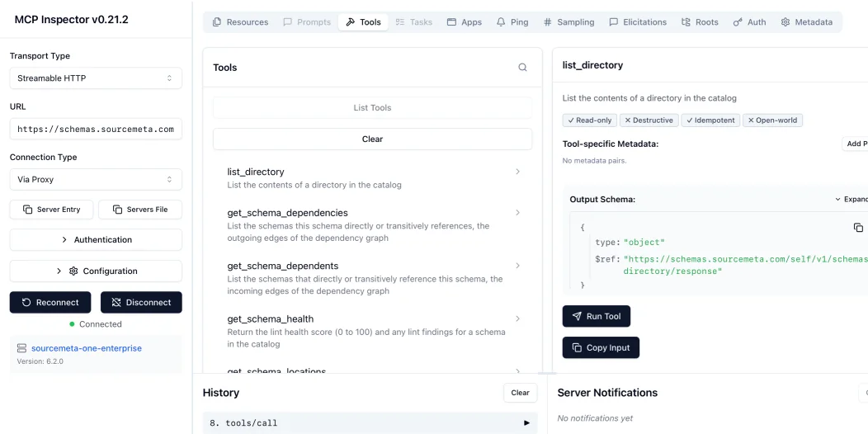Open the Resources tab
This screenshot has width=868, height=434.
point(240,22)
